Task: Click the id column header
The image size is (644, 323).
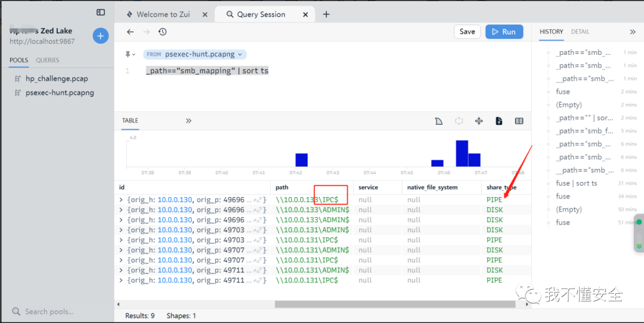Action: pyautogui.click(x=192, y=187)
